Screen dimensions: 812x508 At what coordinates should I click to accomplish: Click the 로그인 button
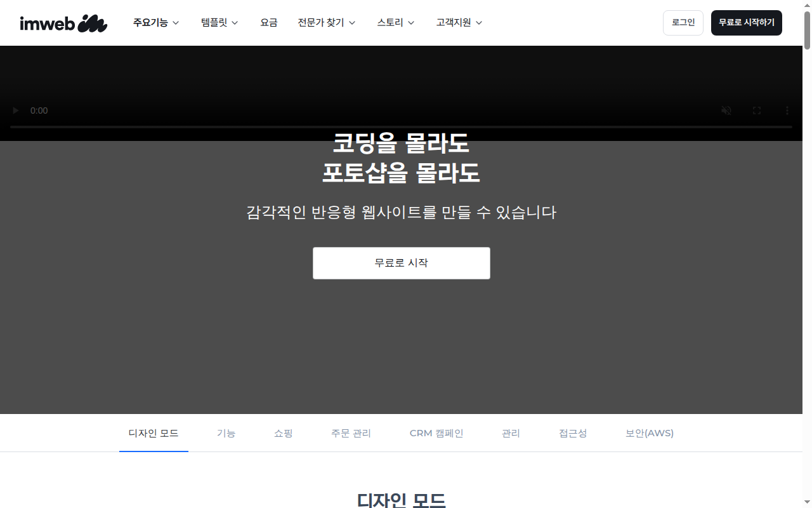tap(683, 23)
